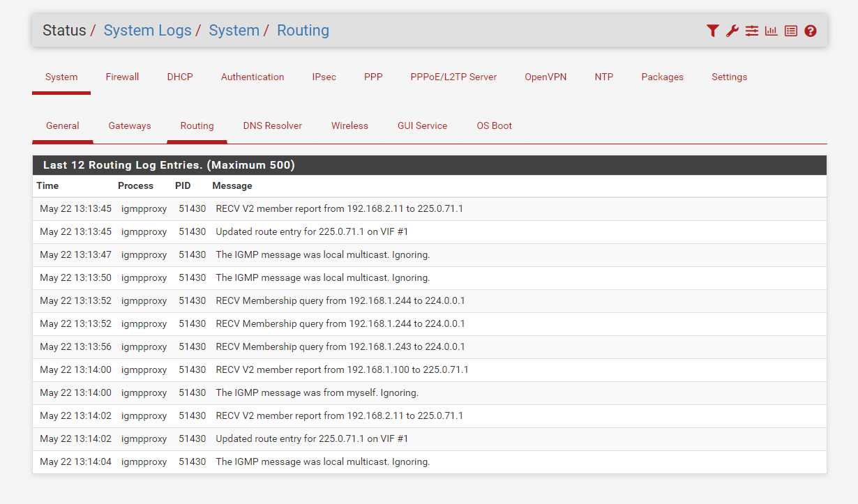Open help via question mark icon
This screenshot has height=504, width=858.
click(810, 31)
